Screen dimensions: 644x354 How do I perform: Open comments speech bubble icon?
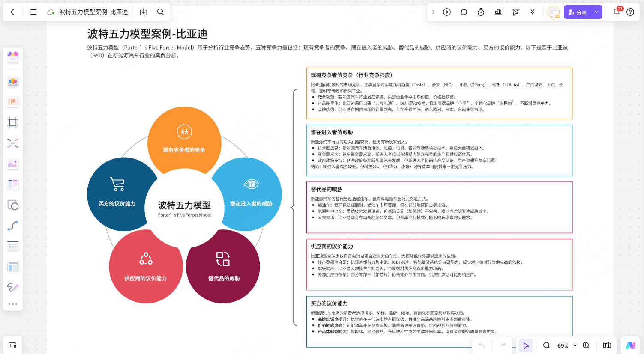(x=464, y=12)
